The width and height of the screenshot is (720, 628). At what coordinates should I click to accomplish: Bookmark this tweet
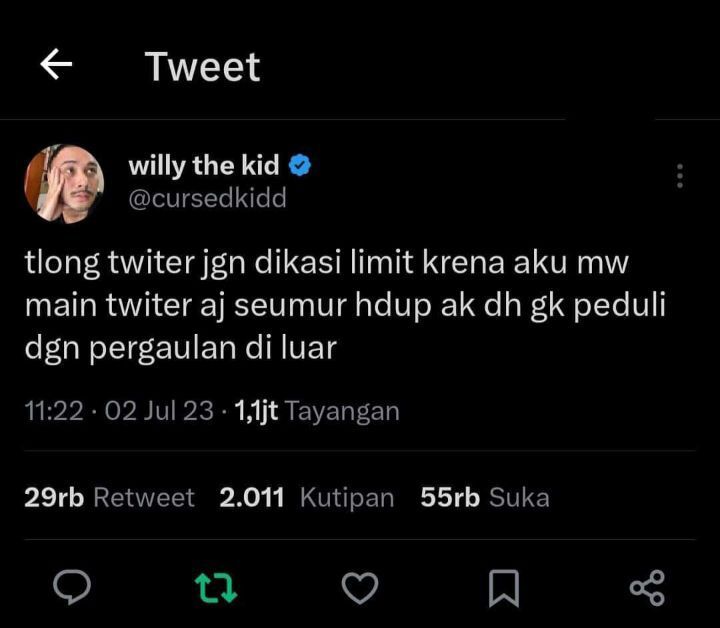coord(504,588)
